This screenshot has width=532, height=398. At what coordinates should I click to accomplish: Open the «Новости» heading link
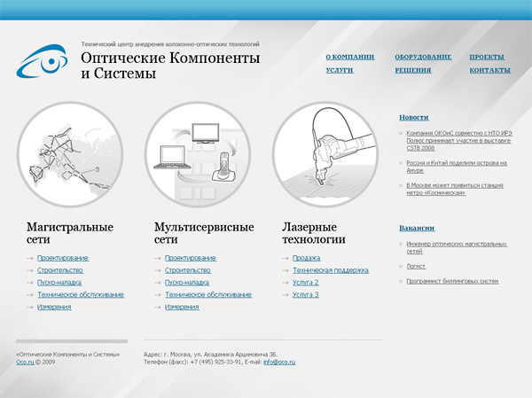[413, 117]
